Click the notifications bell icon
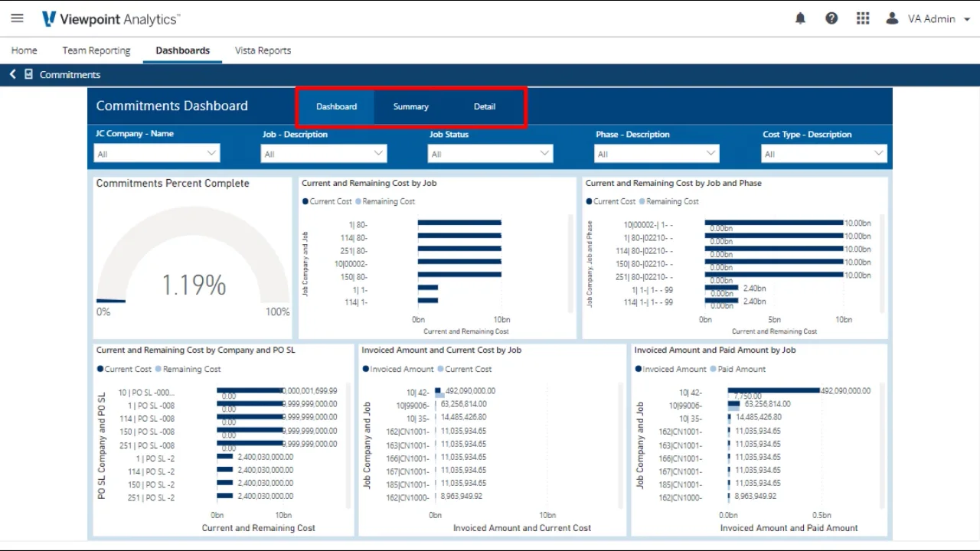 point(800,18)
